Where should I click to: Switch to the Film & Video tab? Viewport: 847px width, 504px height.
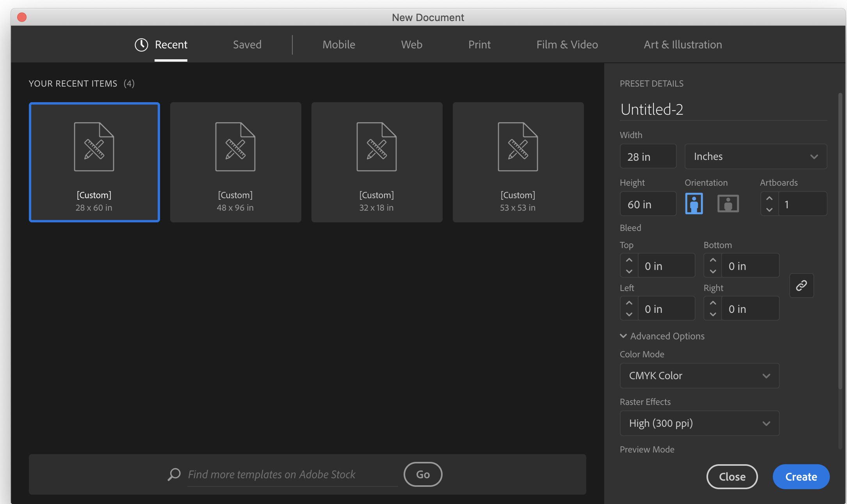(x=567, y=44)
